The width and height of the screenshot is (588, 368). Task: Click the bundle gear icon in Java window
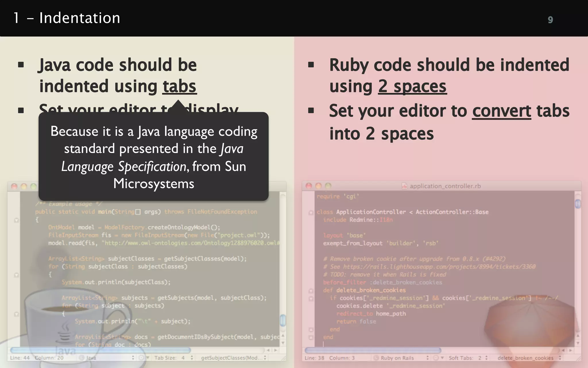[142, 358]
